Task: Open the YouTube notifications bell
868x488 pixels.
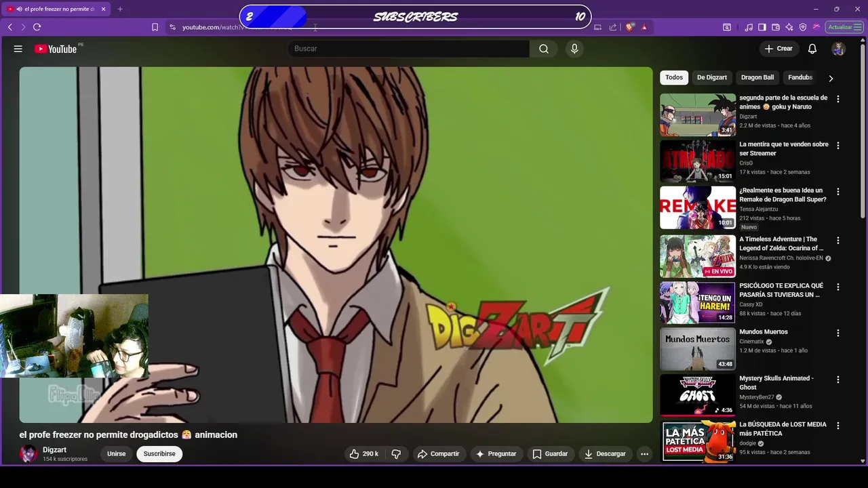Action: point(812,49)
